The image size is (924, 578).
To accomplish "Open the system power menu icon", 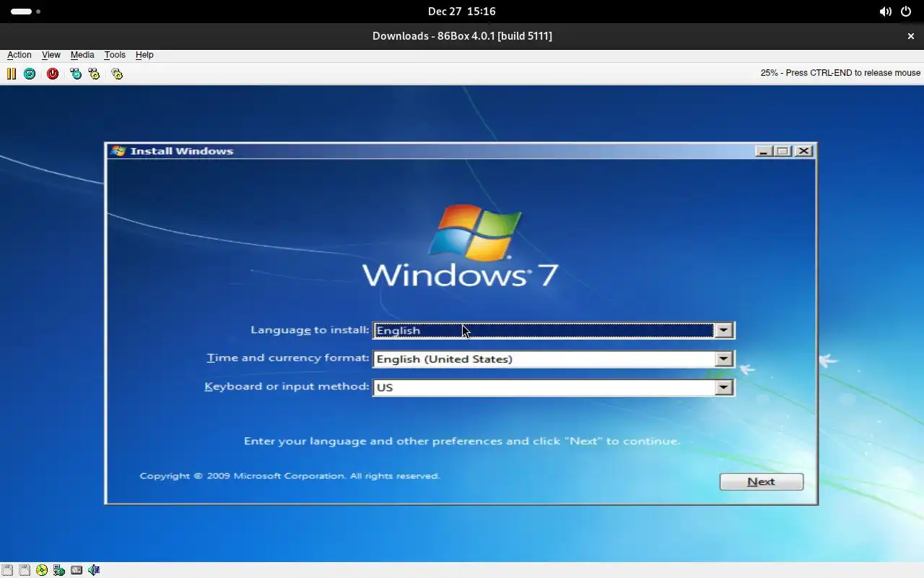I will tap(907, 12).
